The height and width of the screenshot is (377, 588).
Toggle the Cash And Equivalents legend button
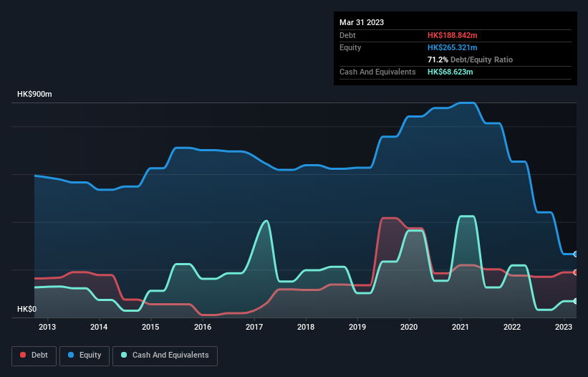tap(165, 355)
